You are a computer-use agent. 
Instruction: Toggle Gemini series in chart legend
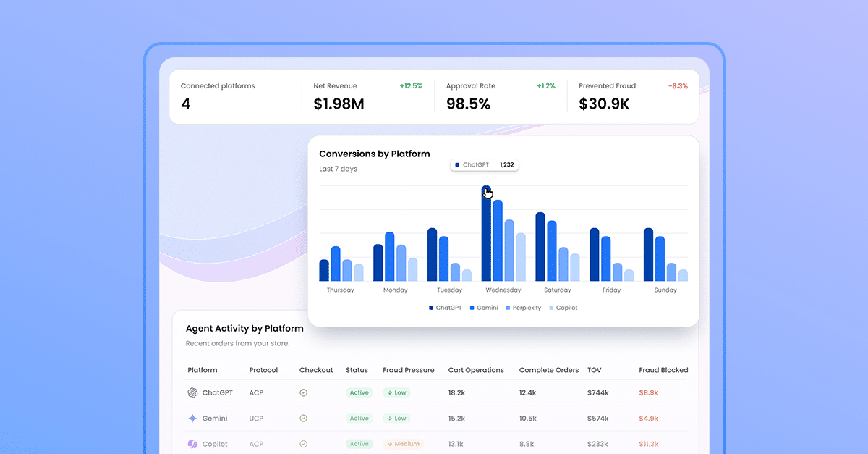pos(485,308)
